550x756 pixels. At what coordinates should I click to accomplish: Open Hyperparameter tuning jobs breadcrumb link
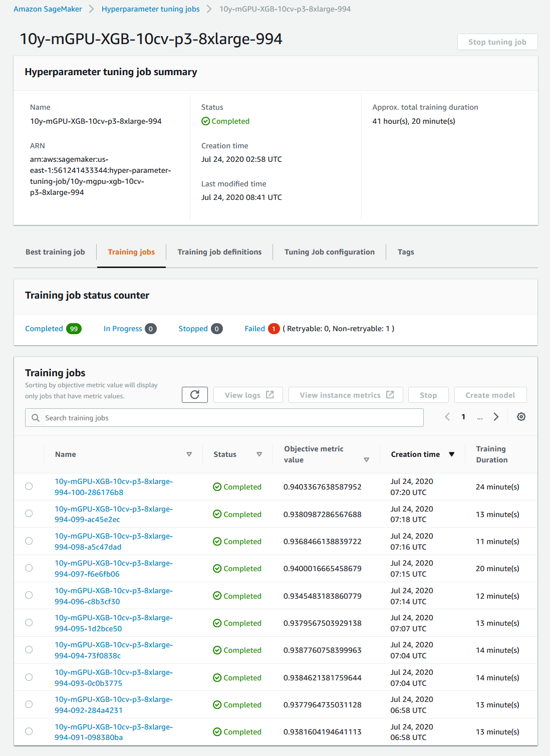coord(150,9)
